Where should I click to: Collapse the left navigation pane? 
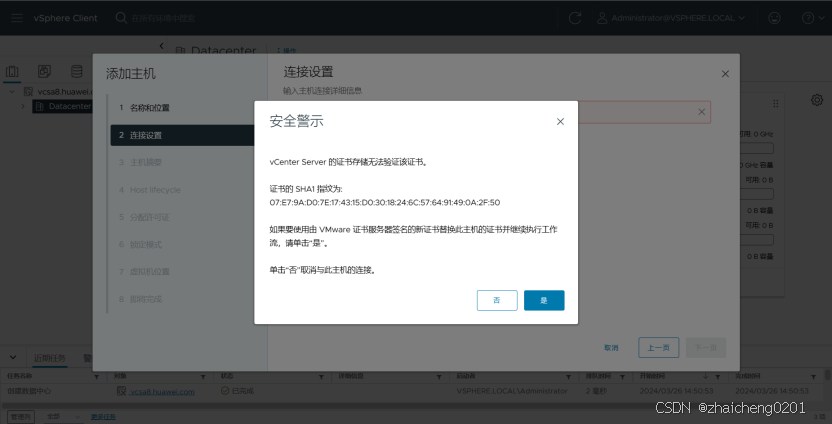click(162, 46)
